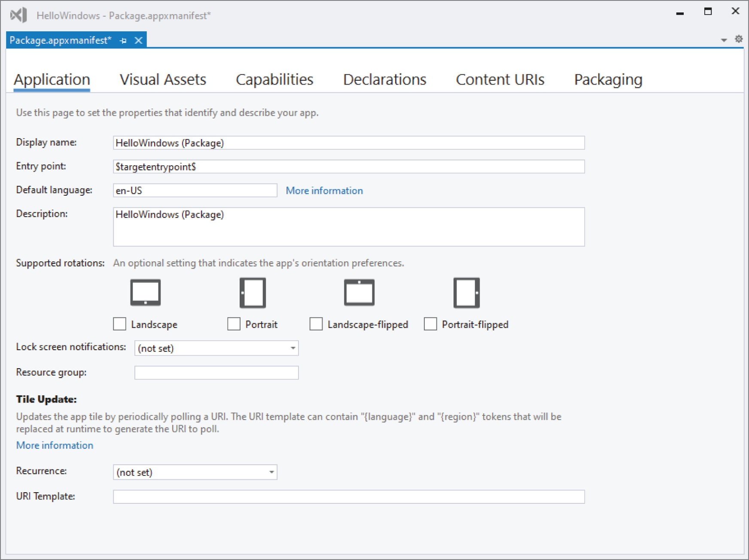
Task: Click inside the URI Template input field
Action: pyautogui.click(x=348, y=496)
